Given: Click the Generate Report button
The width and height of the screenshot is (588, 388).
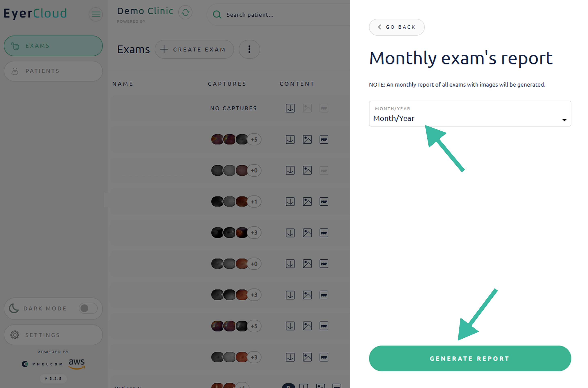Looking at the screenshot, I should pos(470,358).
